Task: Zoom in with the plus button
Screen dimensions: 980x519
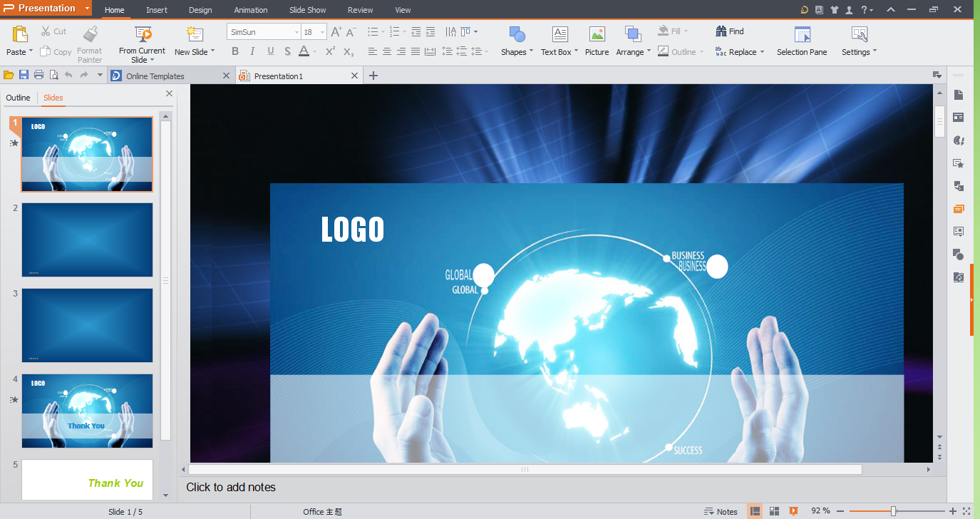Action: point(953,511)
